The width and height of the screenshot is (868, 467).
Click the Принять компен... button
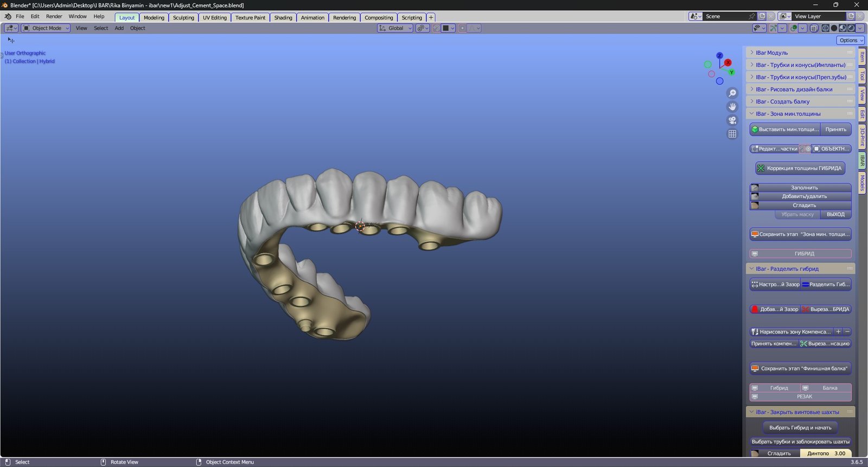click(x=774, y=343)
